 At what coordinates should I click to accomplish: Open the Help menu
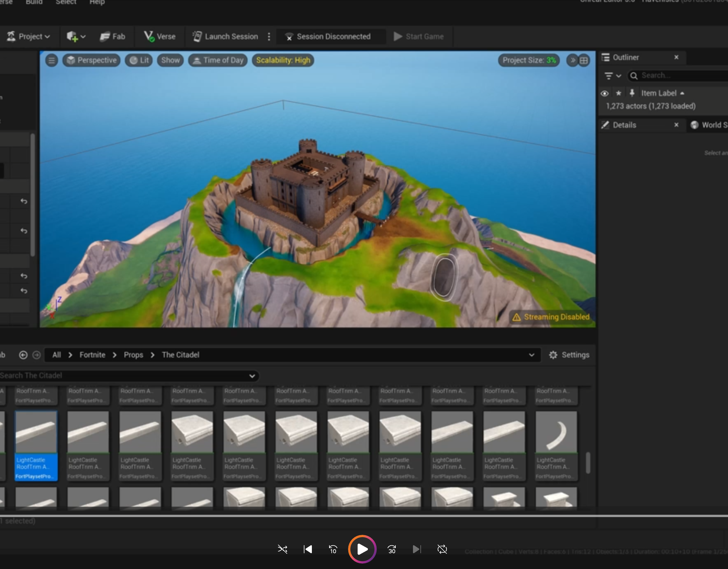click(x=97, y=2)
